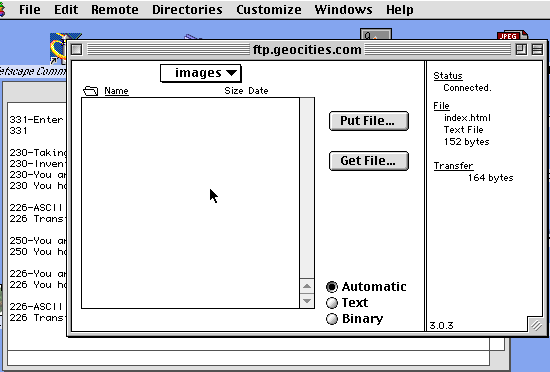Click the JPEG file icon on desktop

tap(512, 35)
